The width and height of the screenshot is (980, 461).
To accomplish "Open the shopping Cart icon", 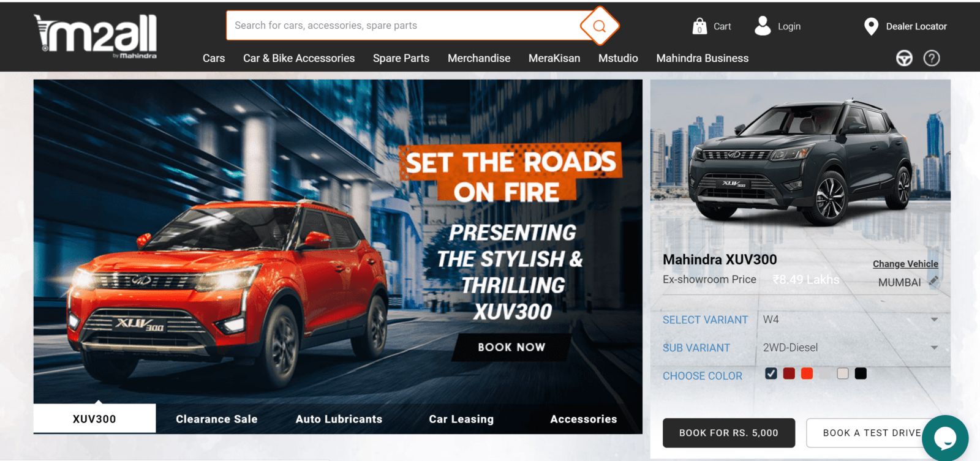I will pos(699,26).
